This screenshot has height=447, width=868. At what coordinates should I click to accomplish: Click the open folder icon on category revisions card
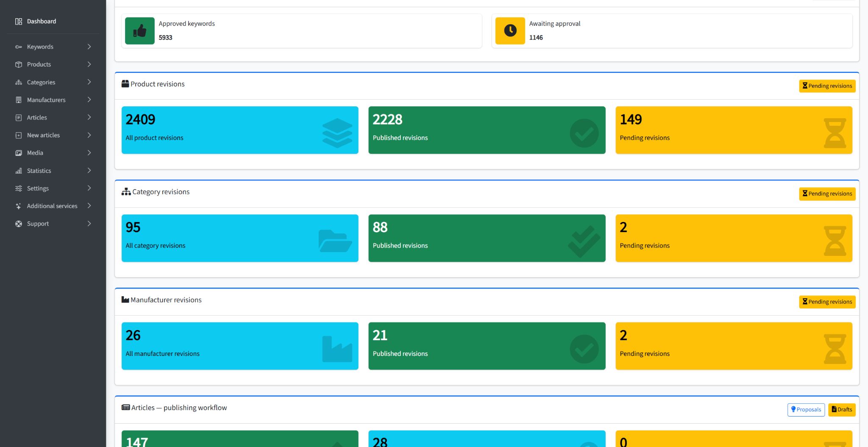[335, 241]
